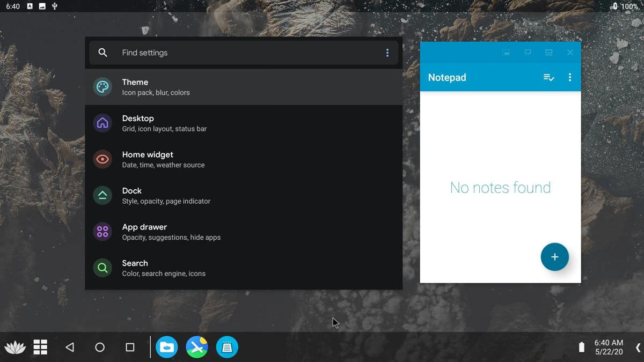Click the lotus launcher icon in taskbar
This screenshot has height=362, width=644.
15,347
